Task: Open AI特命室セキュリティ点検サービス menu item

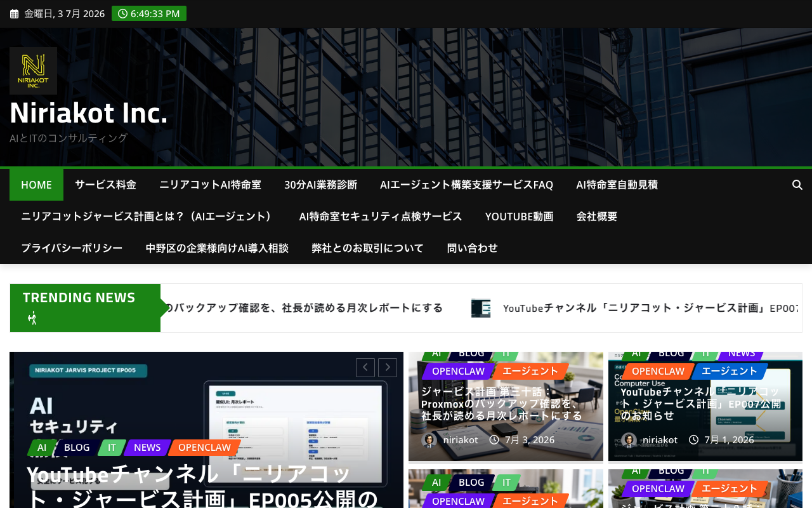Action: point(381,217)
